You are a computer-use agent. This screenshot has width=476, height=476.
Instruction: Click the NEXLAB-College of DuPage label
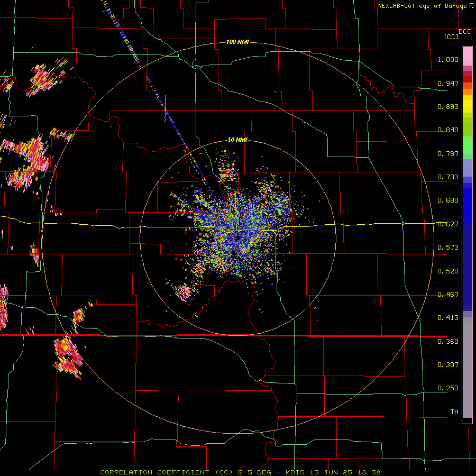pos(422,6)
